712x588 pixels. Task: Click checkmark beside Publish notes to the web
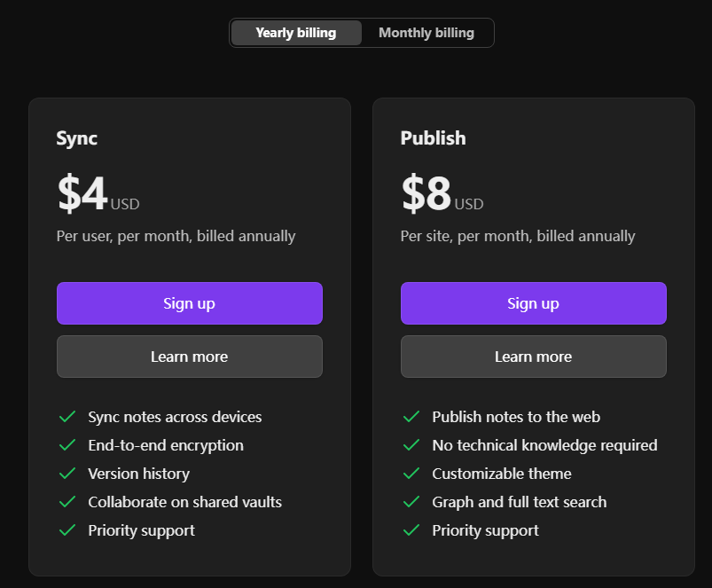coord(411,416)
